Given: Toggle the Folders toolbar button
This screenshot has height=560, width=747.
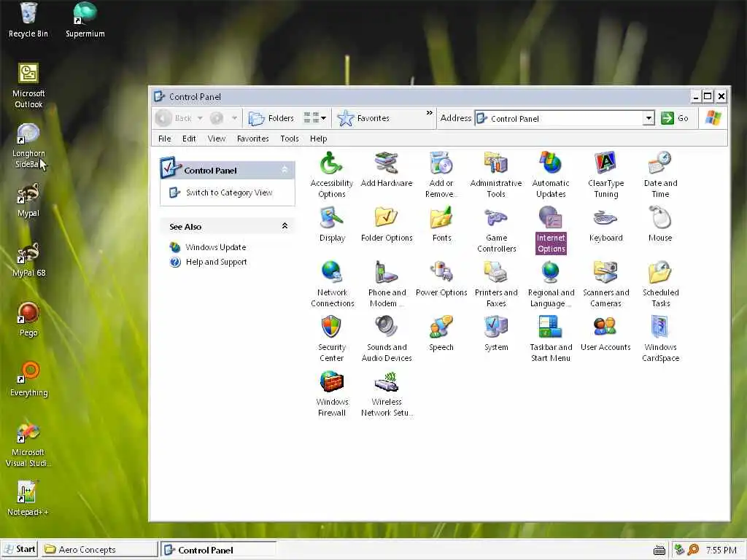Looking at the screenshot, I should pos(271,118).
